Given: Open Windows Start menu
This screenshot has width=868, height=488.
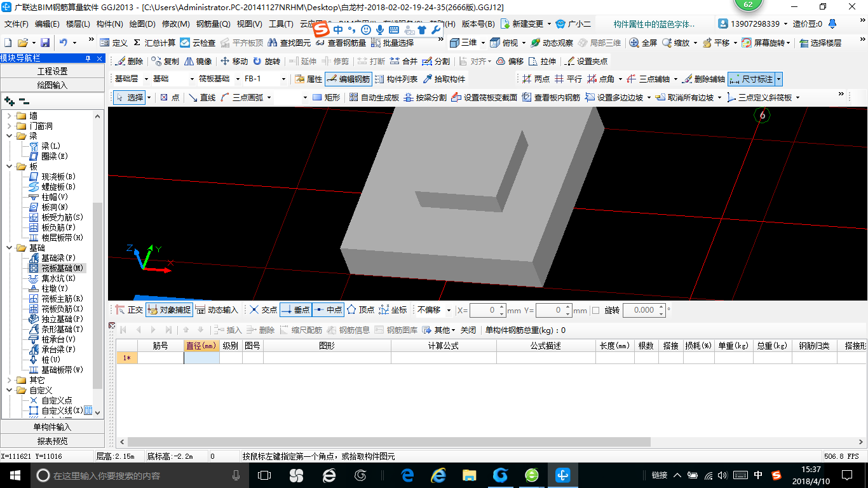Looking at the screenshot, I should pyautogui.click(x=15, y=475).
